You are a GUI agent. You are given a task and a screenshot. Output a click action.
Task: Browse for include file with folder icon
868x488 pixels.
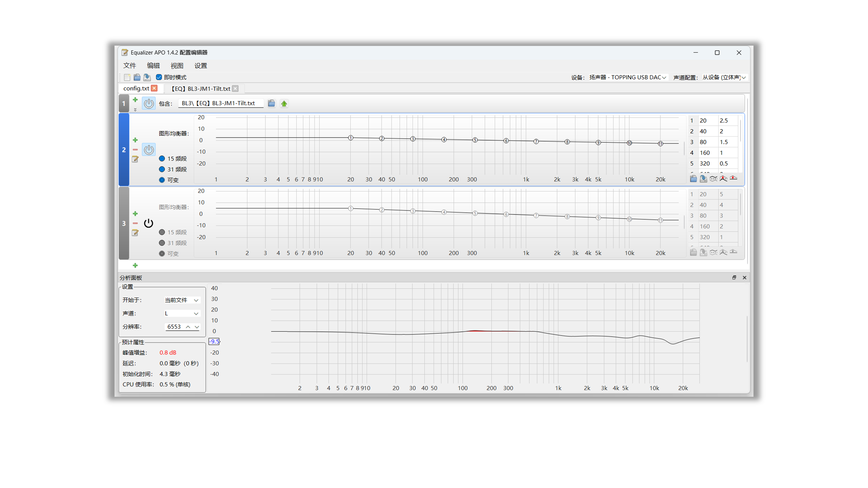pos(271,103)
